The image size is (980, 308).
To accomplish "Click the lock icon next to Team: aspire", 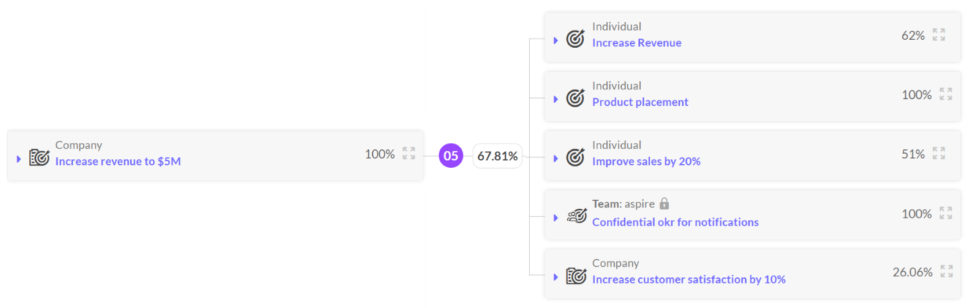I will click(664, 203).
